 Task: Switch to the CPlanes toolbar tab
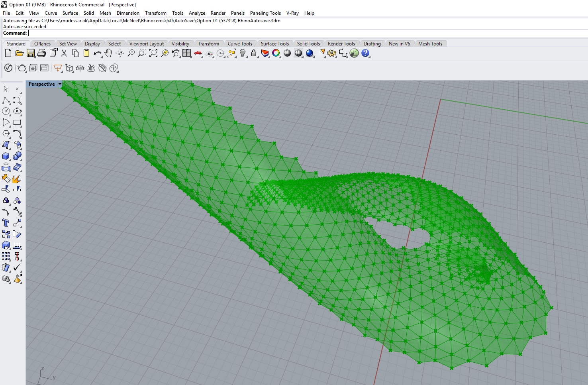click(42, 44)
